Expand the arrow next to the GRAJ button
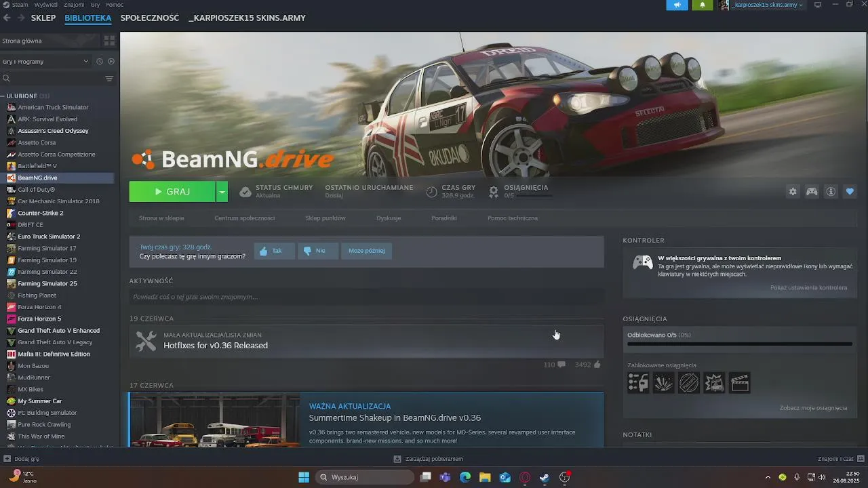This screenshot has height=488, width=868. (222, 192)
